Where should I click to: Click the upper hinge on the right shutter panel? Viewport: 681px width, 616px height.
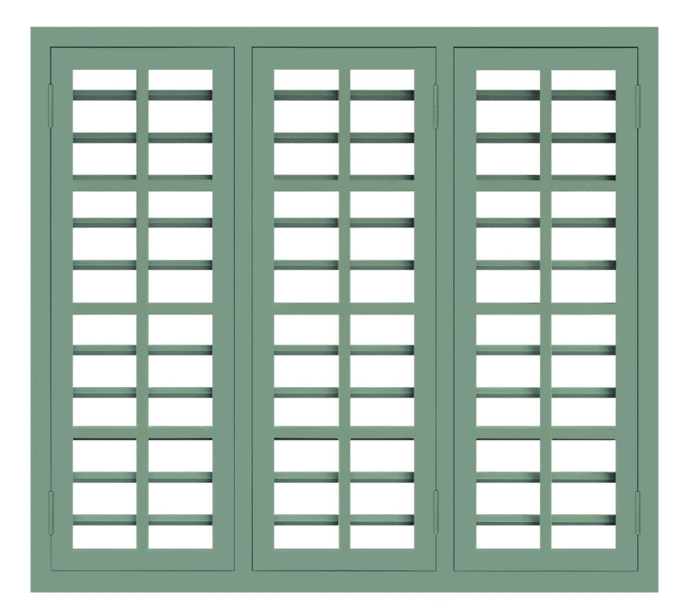pos(638,106)
